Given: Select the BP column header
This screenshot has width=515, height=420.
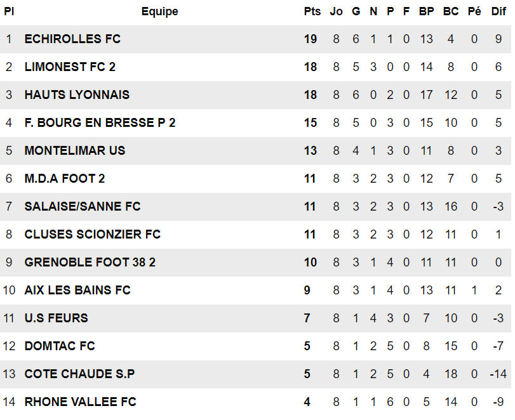Looking at the screenshot, I should (x=426, y=11).
